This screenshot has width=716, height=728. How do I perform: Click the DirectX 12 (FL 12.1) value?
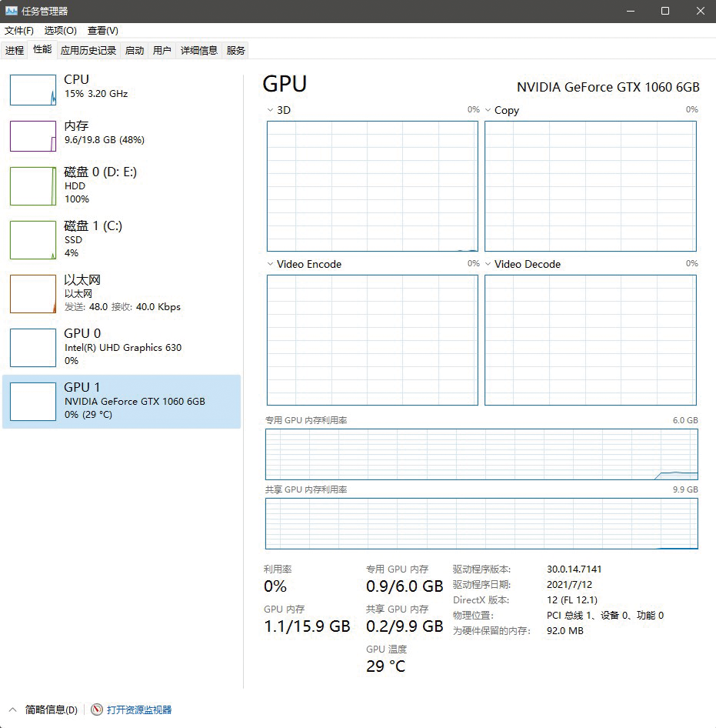572,599
